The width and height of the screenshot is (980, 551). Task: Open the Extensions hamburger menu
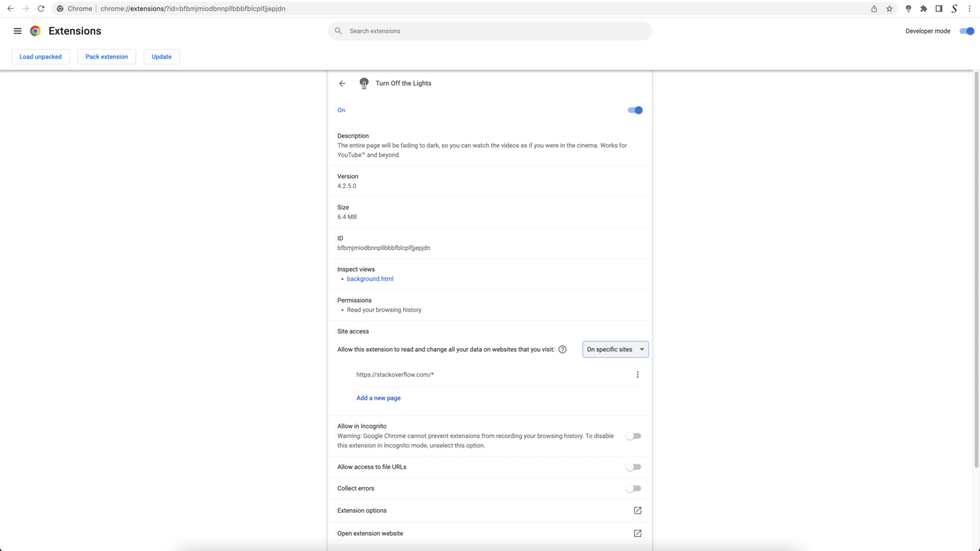tap(17, 31)
